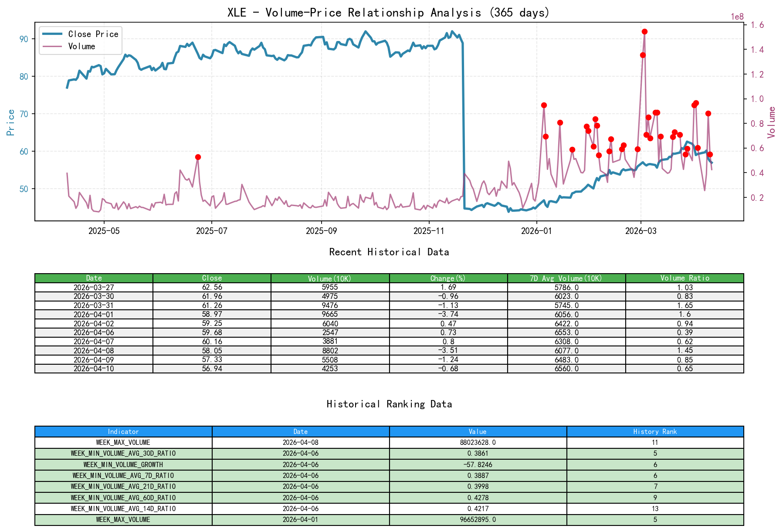Click the volume value '9665'
This screenshot has height=532, width=783.
pyautogui.click(x=330, y=315)
